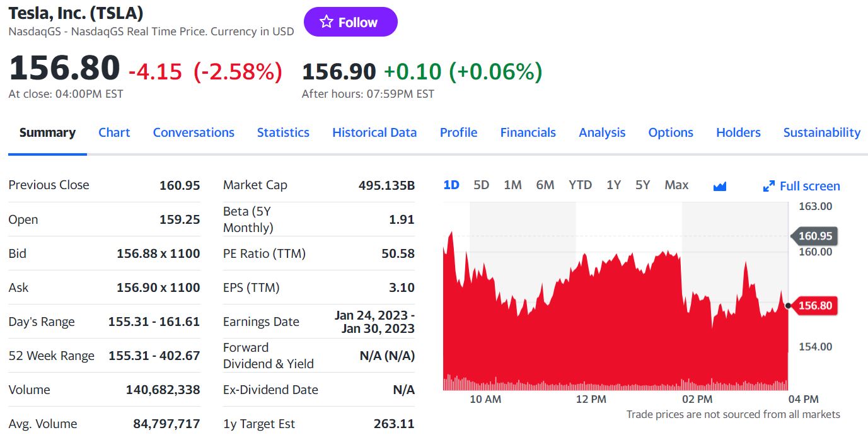868x447 pixels.
Task: Go to the Financials tab
Action: click(528, 132)
